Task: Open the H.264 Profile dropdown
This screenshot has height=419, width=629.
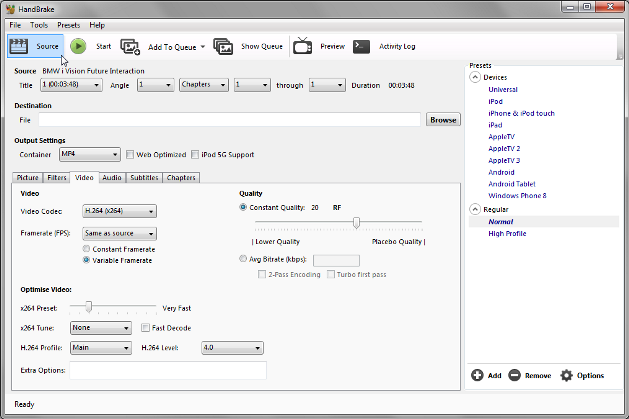Action: point(101,348)
